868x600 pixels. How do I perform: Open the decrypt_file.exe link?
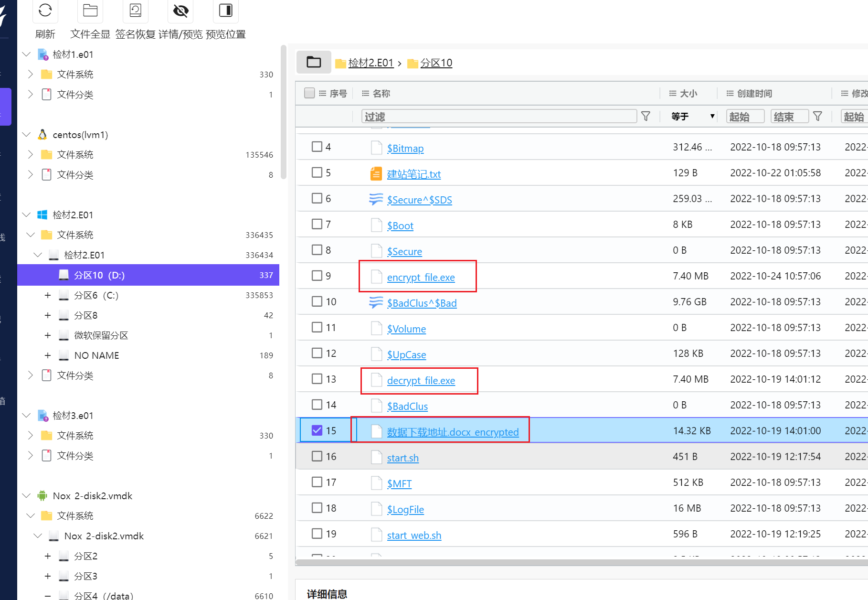click(x=421, y=380)
